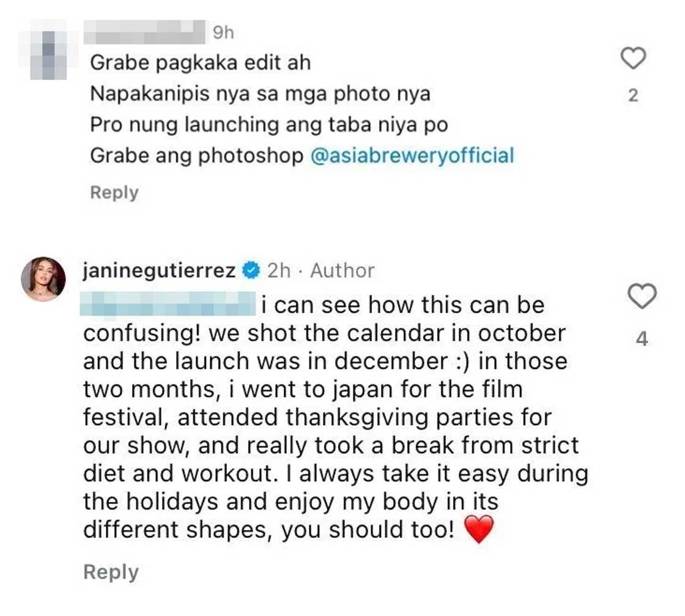Click the Author label

point(342,270)
